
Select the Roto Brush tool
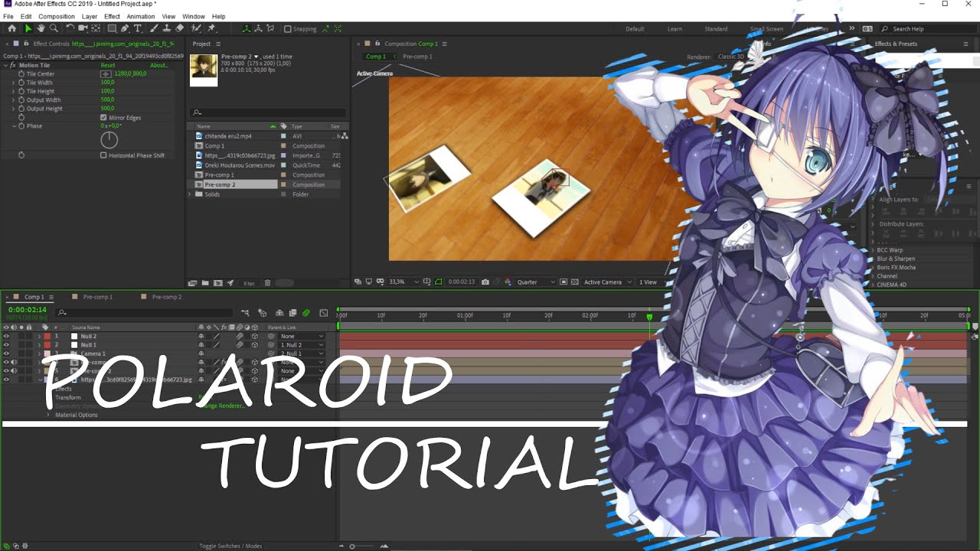[x=197, y=28]
